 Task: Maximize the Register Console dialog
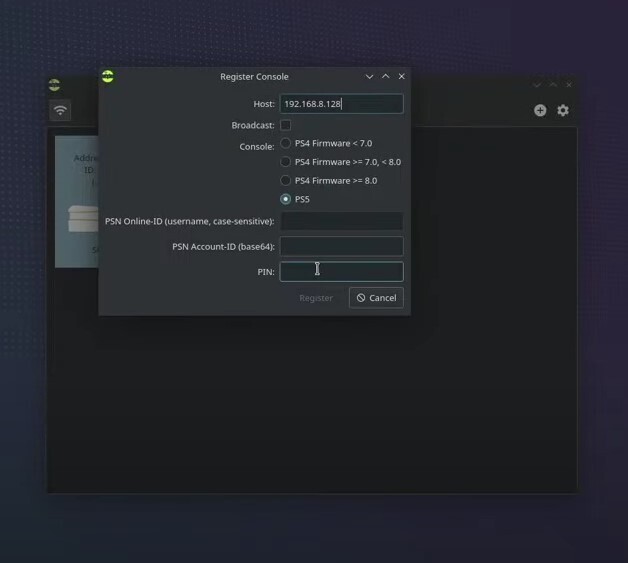385,76
